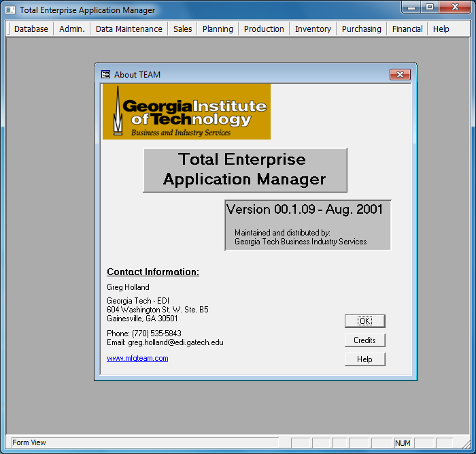Open the Planning menu
The width and height of the screenshot is (476, 454).
[218, 29]
